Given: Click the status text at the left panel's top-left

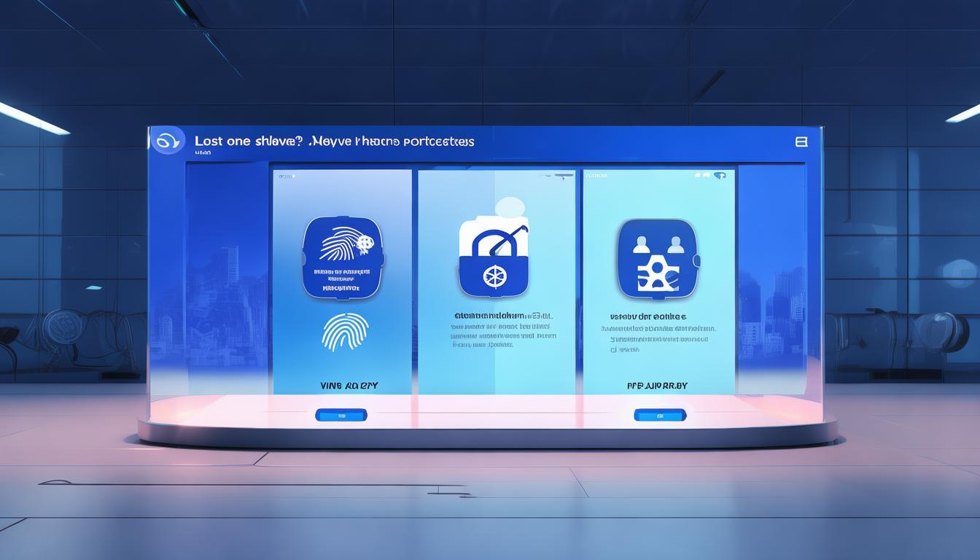Looking at the screenshot, I should pos(285,176).
